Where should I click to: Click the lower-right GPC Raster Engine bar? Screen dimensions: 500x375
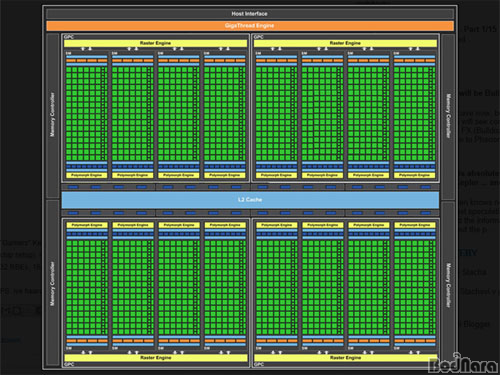point(346,358)
